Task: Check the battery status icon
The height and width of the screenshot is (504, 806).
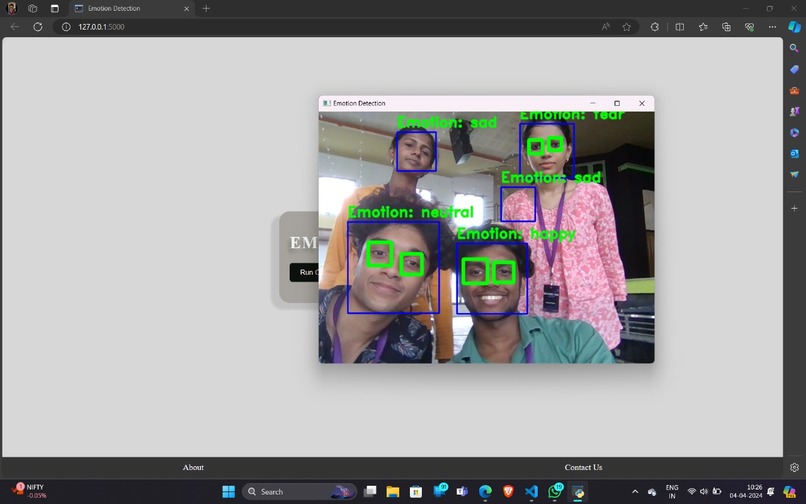Action: coord(717,492)
